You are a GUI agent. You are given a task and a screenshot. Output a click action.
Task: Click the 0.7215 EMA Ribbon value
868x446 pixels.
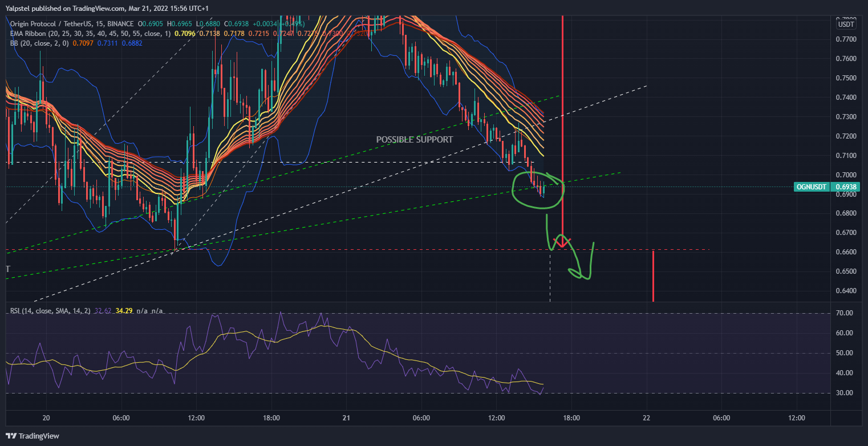(258, 34)
